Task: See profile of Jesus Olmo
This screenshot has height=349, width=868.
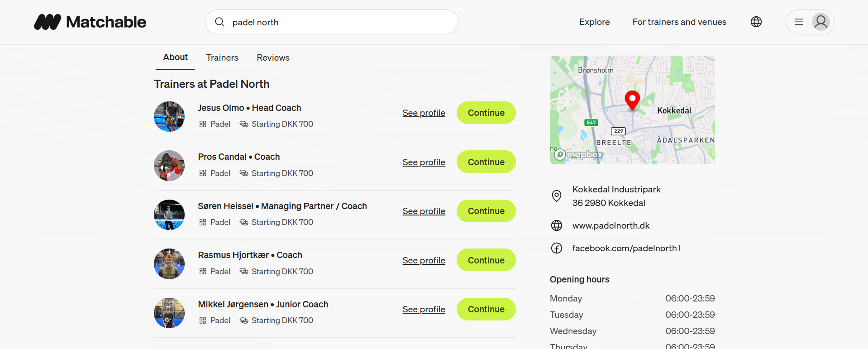Action: 424,113
